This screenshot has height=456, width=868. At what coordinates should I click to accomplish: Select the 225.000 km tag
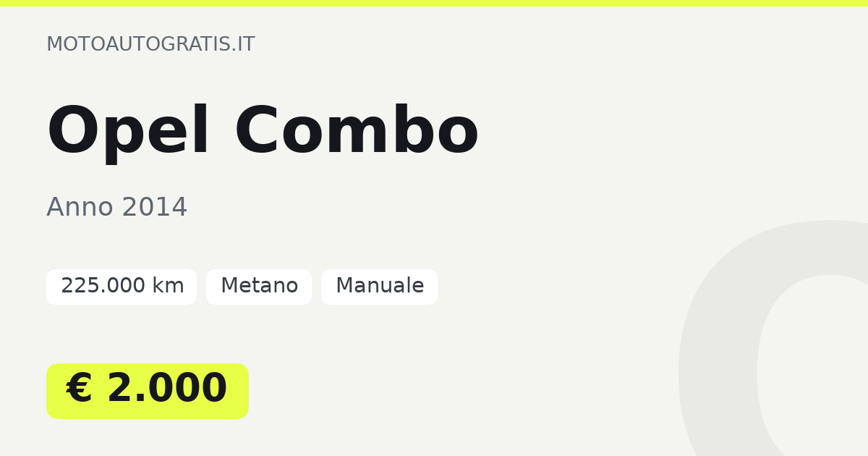122,287
